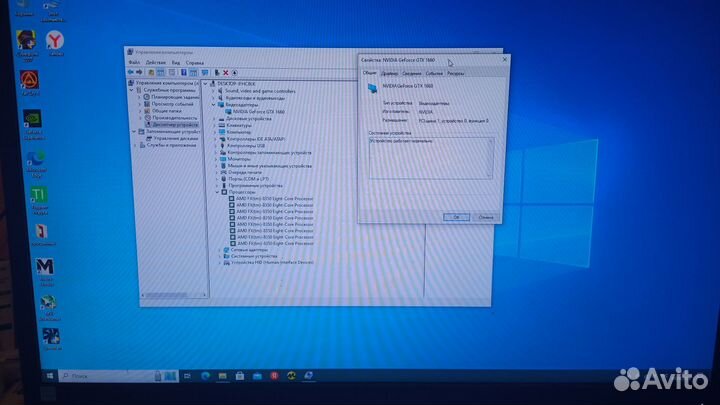Open the Вид menu
720x405 pixels.
[176, 63]
